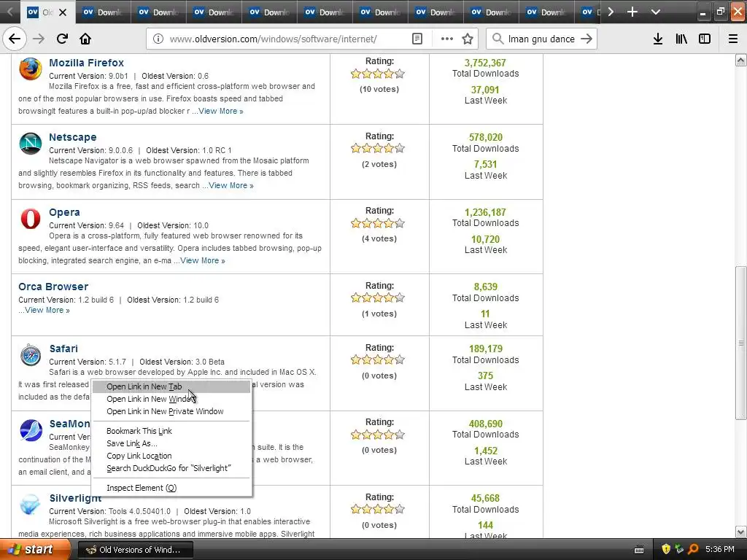Go back to the previous page
Image resolution: width=747 pixels, height=560 pixels.
tap(15, 39)
